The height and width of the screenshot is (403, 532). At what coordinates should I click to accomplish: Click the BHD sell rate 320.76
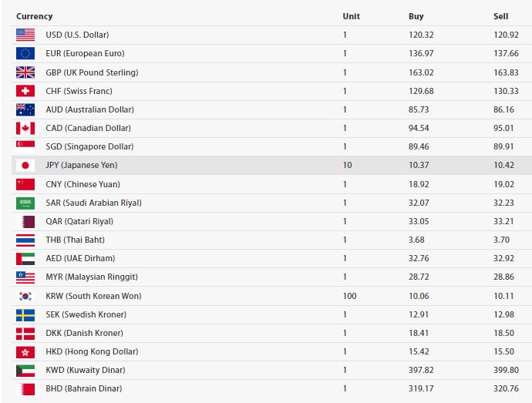pos(506,388)
